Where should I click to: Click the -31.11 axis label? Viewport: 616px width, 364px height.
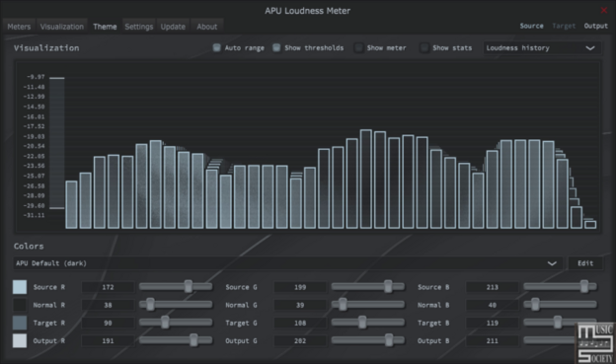[x=35, y=216]
